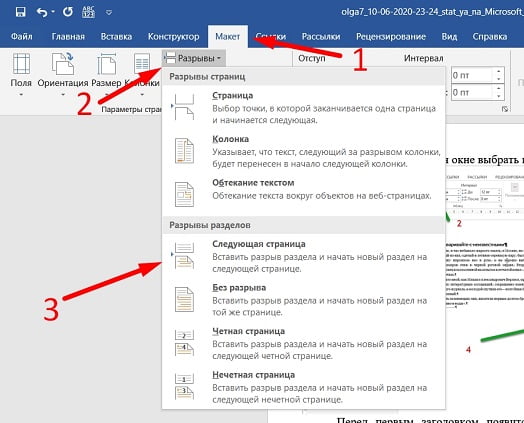Choose Страница page break option

[303, 108]
